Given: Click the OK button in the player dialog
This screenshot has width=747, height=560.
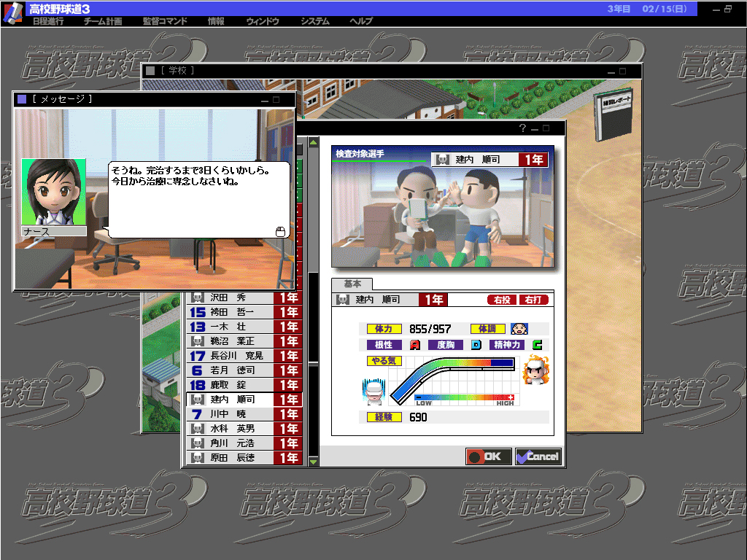Looking at the screenshot, I should click(488, 456).
